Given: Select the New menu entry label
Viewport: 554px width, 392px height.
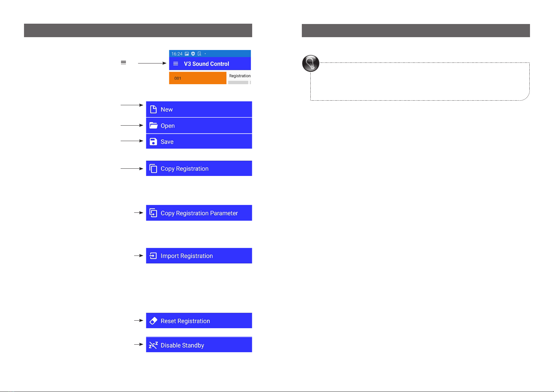Looking at the screenshot, I should (x=167, y=110).
